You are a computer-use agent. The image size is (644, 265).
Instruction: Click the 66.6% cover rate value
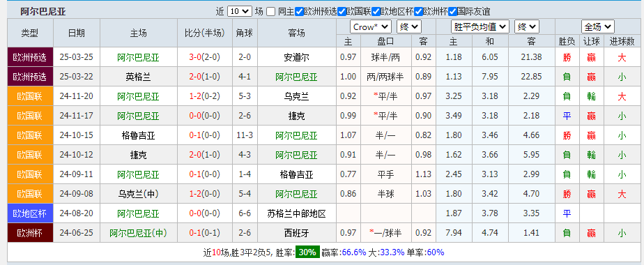point(355,252)
